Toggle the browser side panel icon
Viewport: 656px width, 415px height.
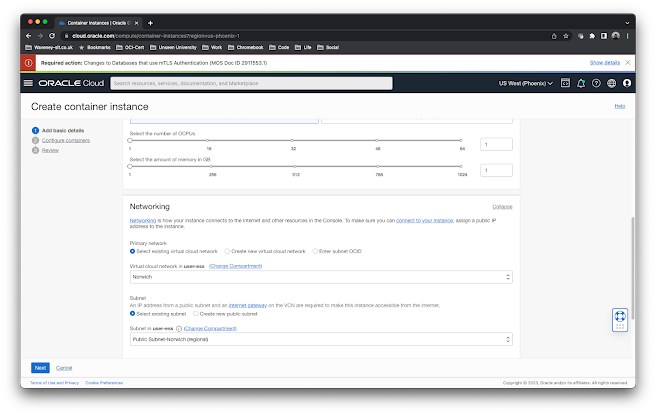pos(604,36)
